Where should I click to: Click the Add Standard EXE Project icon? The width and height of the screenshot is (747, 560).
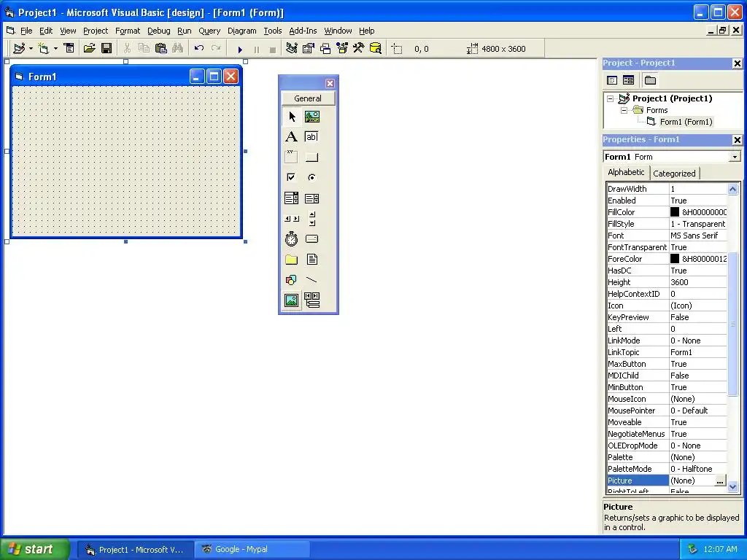[19, 49]
